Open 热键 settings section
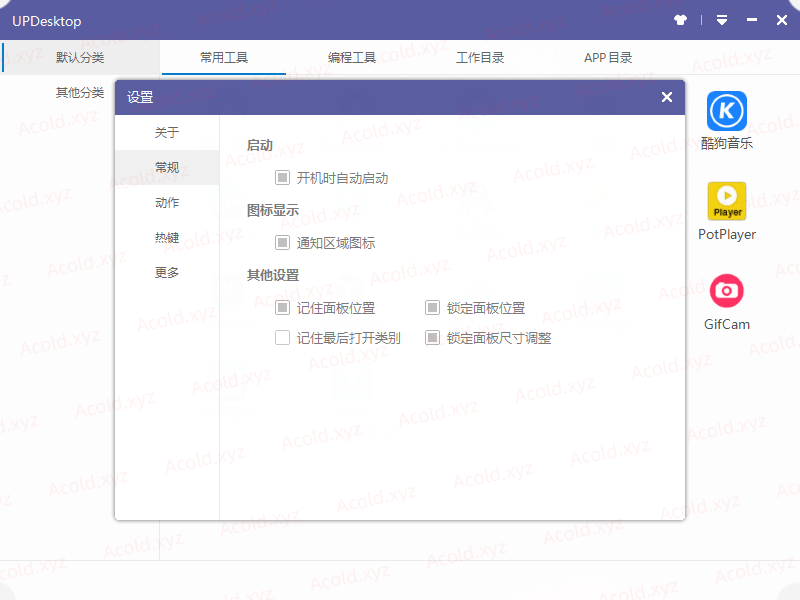This screenshot has width=800, height=600. [167, 238]
